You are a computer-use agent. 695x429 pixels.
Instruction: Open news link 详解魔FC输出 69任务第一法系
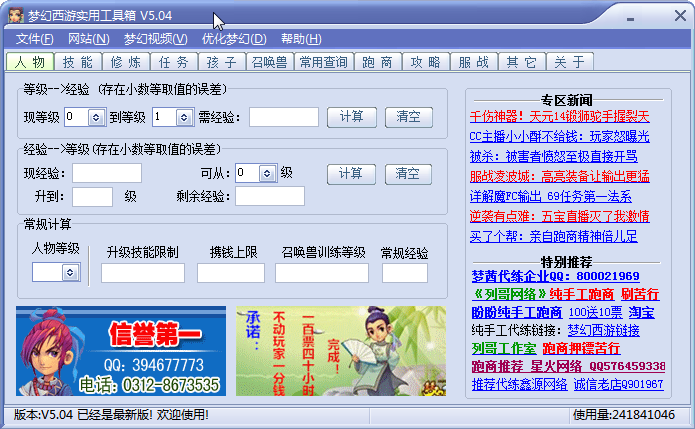551,196
